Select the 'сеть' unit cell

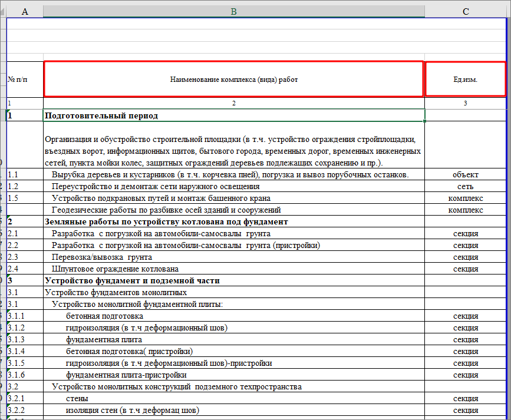click(465, 186)
